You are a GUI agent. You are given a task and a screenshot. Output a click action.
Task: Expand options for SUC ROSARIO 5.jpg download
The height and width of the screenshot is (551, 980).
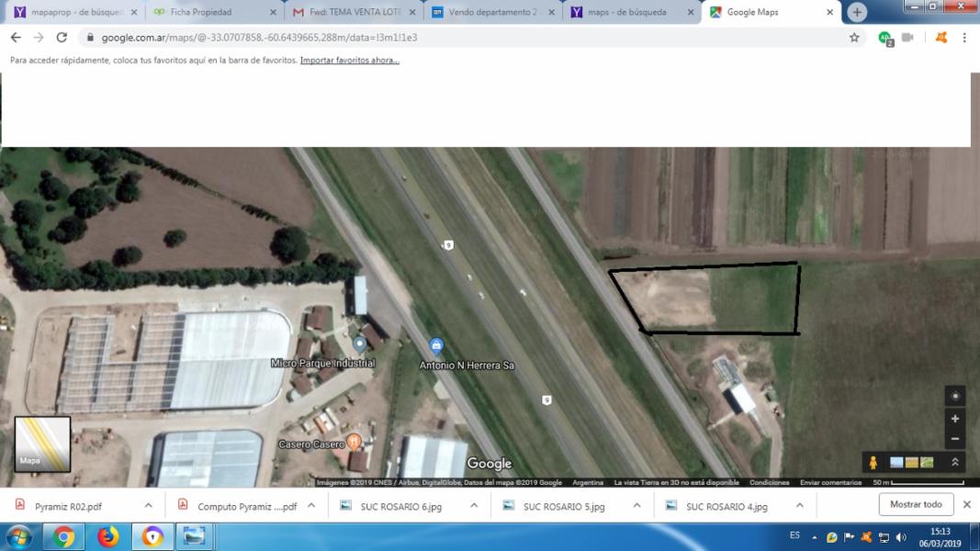click(636, 505)
